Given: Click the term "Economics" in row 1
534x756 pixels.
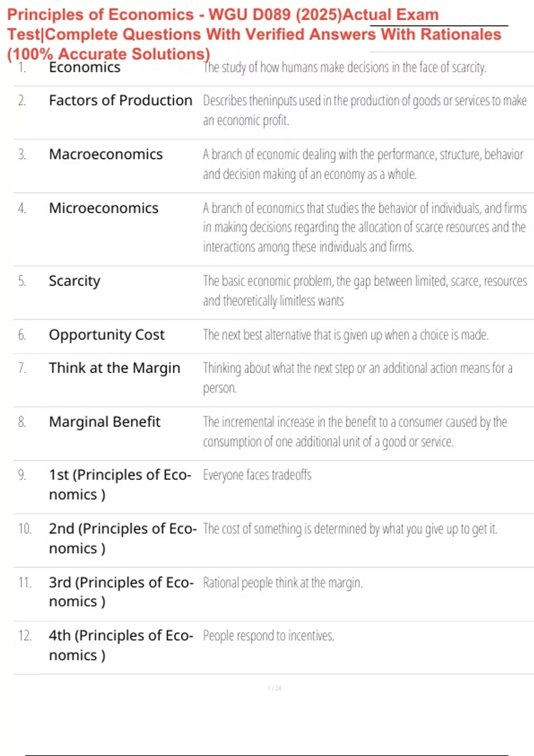Looking at the screenshot, I should tap(85, 68).
